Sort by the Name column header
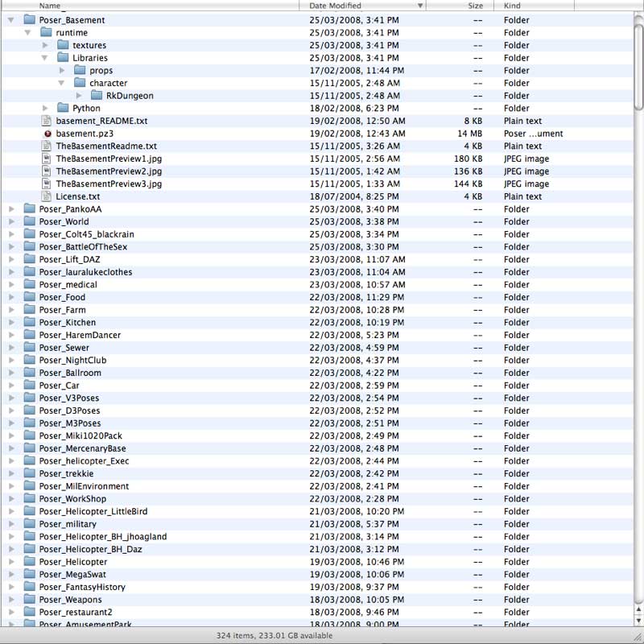 tap(150, 6)
